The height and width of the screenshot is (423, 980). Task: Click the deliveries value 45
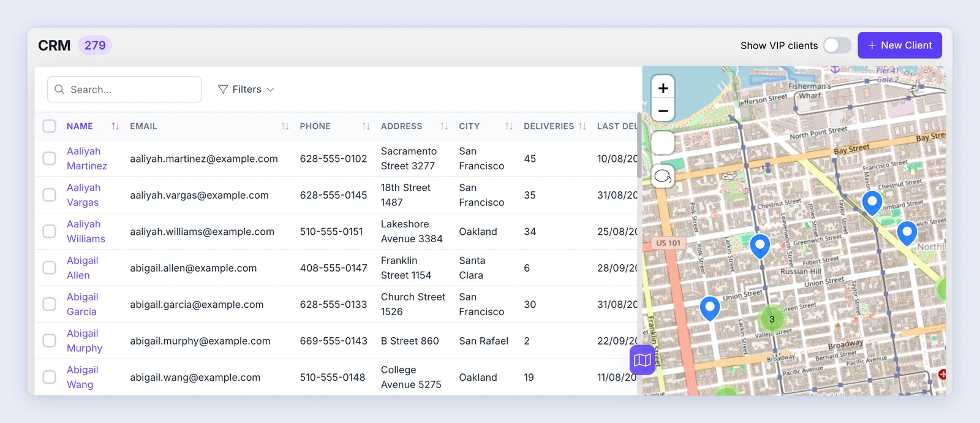click(x=530, y=159)
